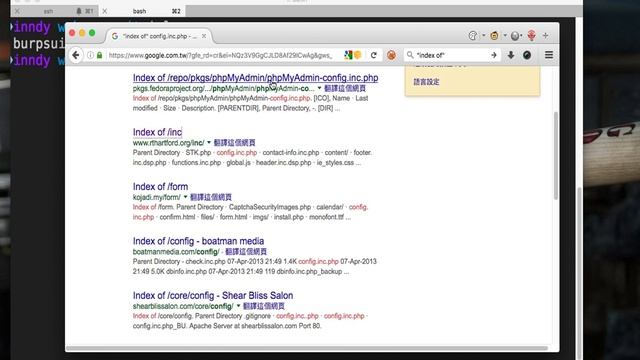Click the green URL www.rthartford.org/inc/

pos(169,142)
